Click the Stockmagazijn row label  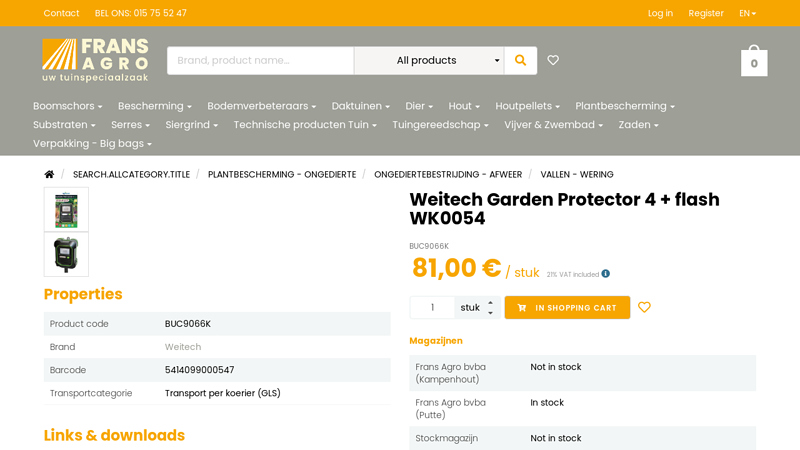[x=446, y=438]
